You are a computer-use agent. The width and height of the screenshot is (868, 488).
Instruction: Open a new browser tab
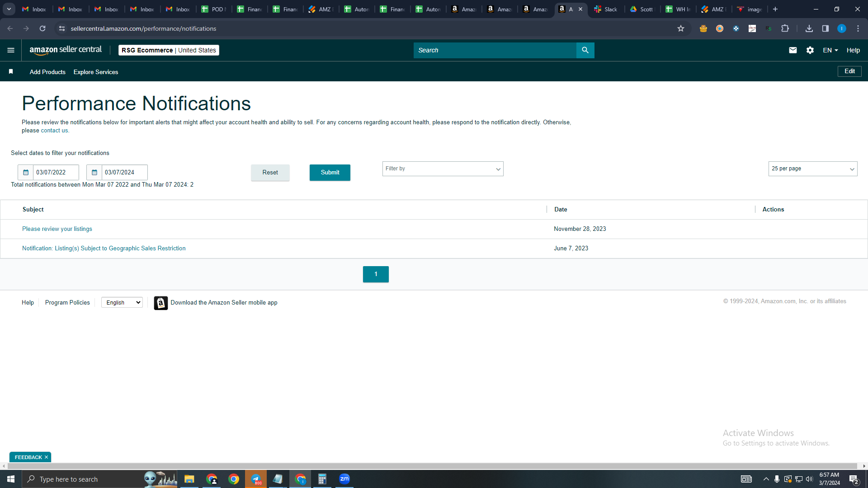click(775, 9)
